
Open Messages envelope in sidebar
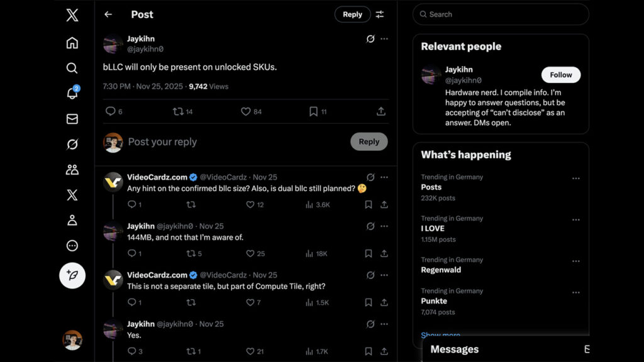click(72, 119)
